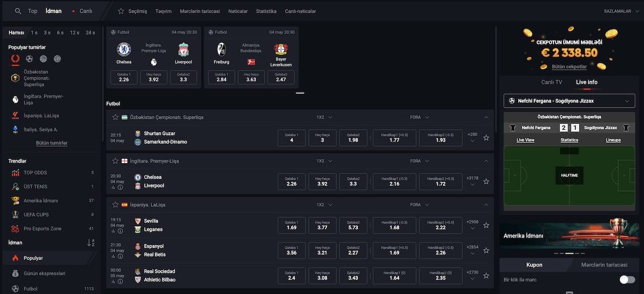Bet Heç-heçə 3.77 on Sevilla–Leganes
The image size is (644, 294).
[323, 225]
